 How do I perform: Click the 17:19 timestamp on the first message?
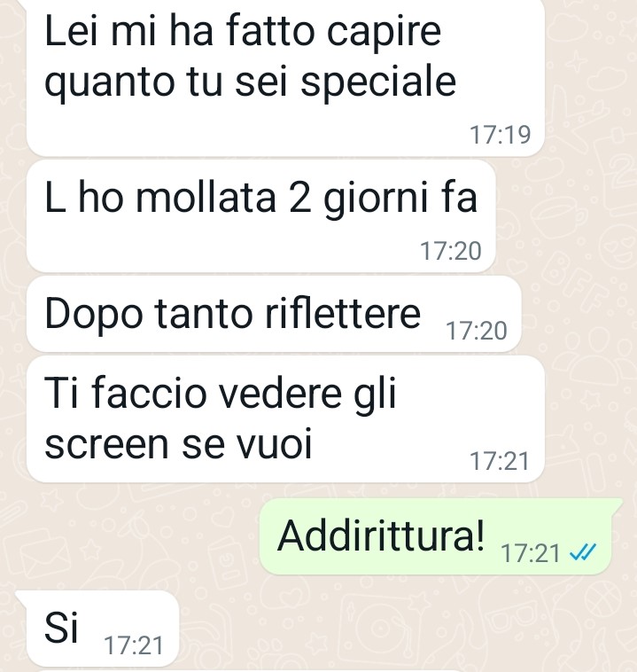500,135
